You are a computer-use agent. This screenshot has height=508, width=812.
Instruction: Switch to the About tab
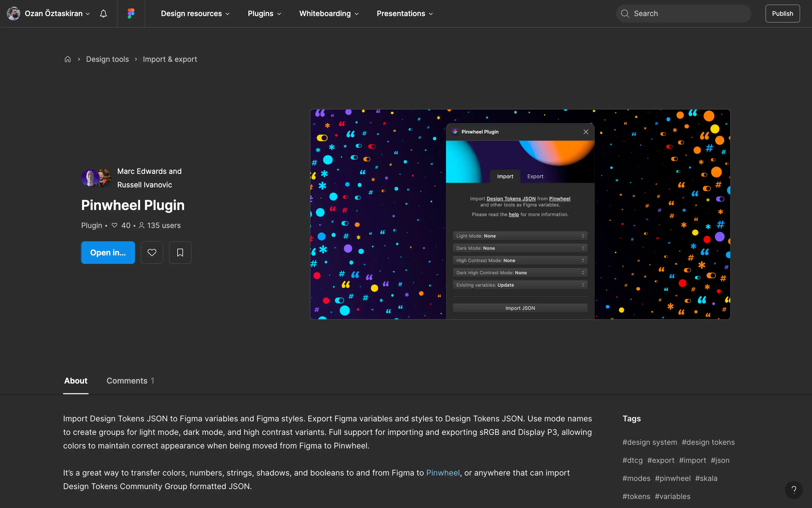(x=76, y=381)
